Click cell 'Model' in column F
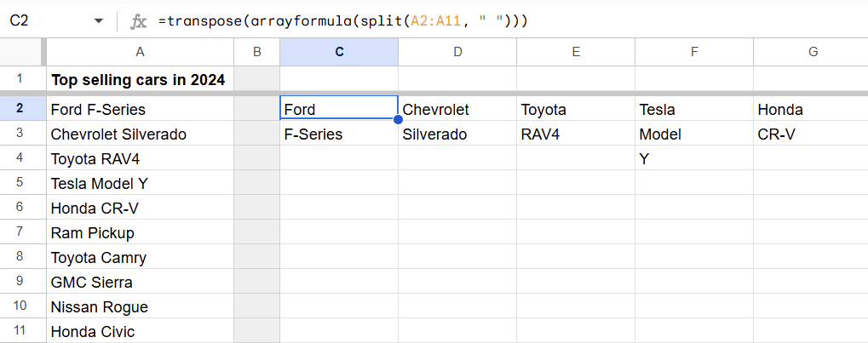 click(x=694, y=134)
